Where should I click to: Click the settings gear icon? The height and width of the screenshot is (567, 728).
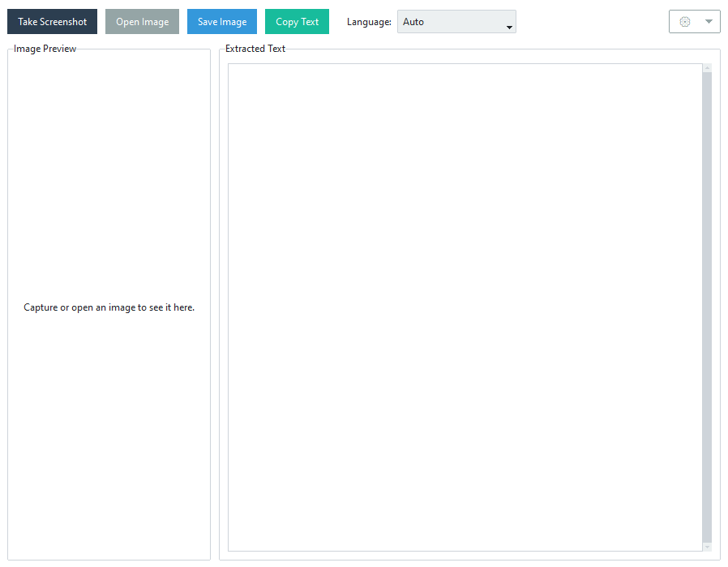(685, 22)
